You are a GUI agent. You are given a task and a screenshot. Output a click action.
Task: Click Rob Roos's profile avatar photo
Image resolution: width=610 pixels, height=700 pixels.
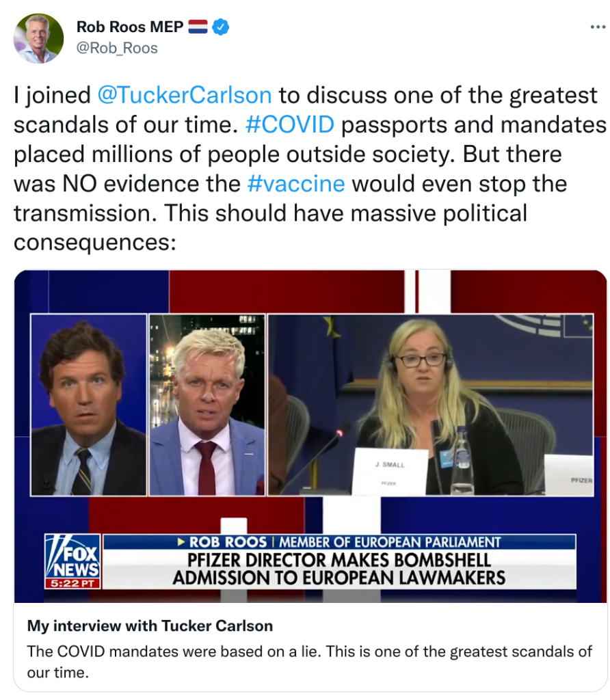coord(39,38)
